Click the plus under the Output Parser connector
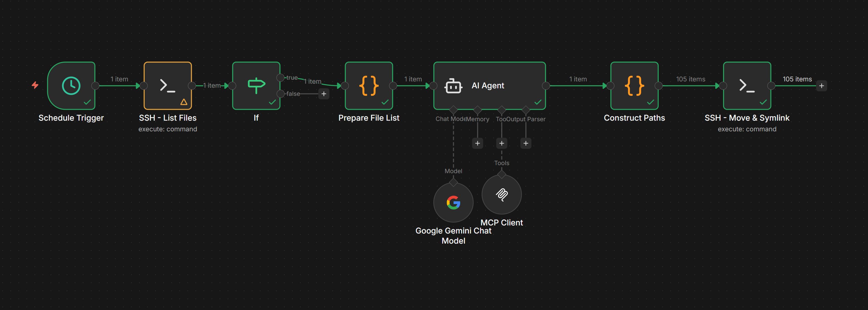This screenshot has width=868, height=310. 526,143
